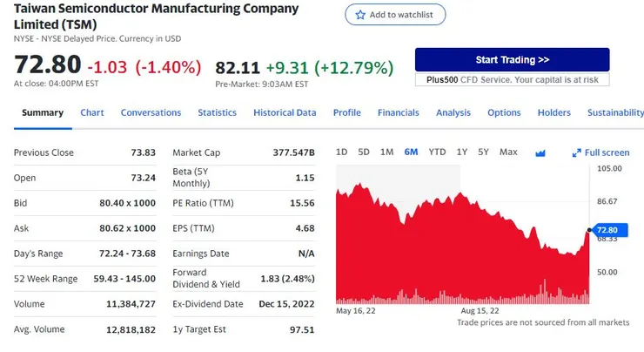Viewport: 644px width, 352px height.
Task: Open the Sustainability tab
Action: tap(615, 112)
